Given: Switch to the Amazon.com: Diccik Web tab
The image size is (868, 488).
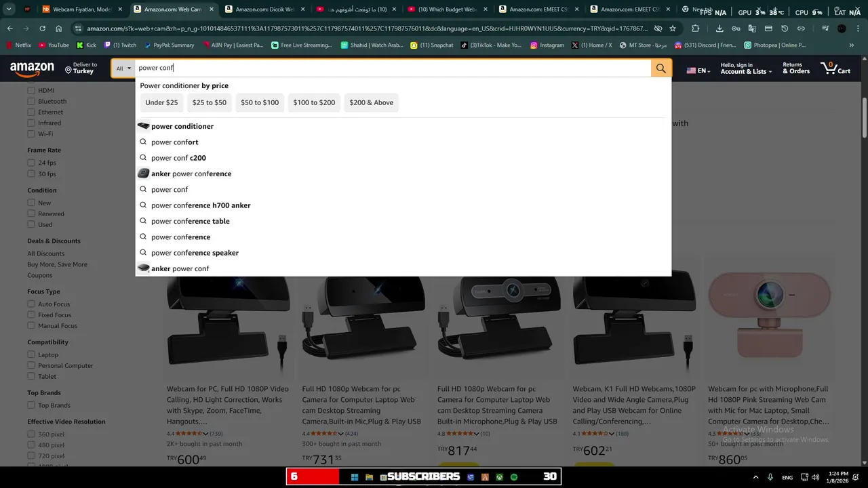Looking at the screenshot, I should (x=265, y=9).
